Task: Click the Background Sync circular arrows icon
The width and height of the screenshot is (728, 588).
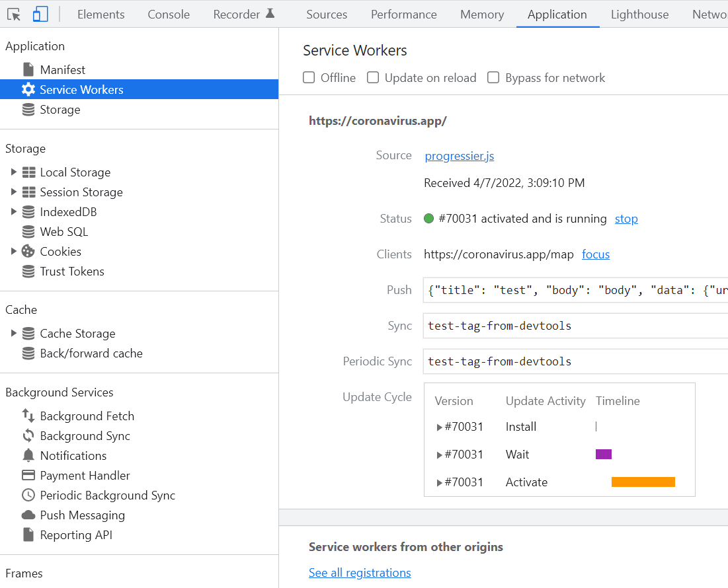Action: (28, 436)
